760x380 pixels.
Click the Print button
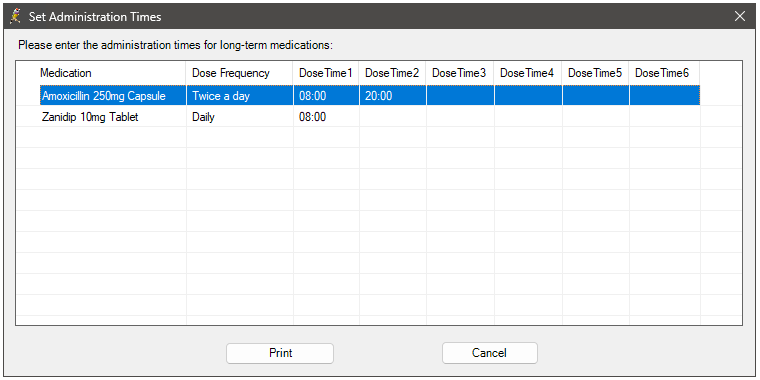(x=280, y=353)
